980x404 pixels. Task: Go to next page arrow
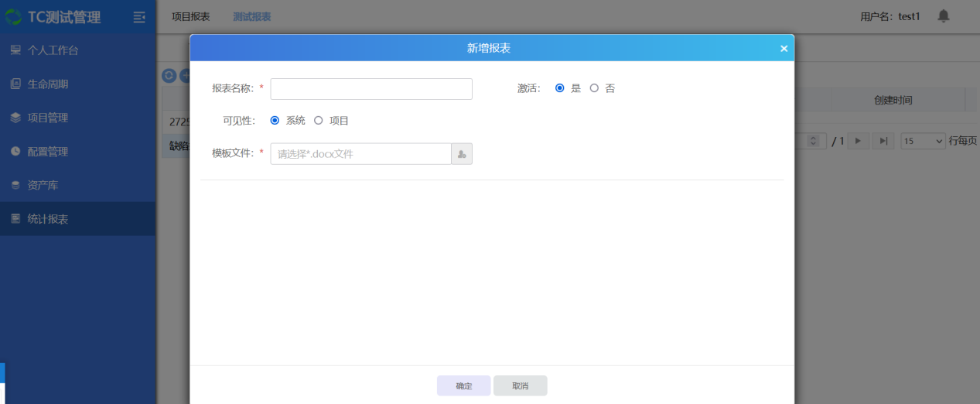(x=858, y=141)
